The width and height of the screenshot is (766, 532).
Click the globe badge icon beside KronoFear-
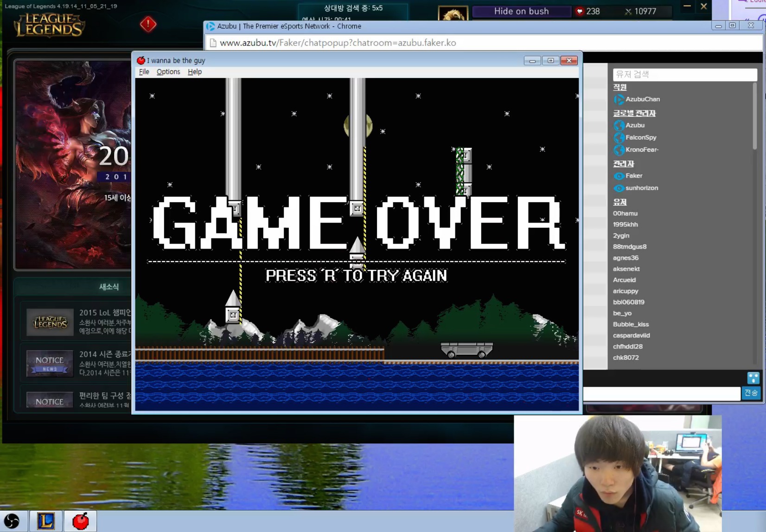[x=619, y=150]
